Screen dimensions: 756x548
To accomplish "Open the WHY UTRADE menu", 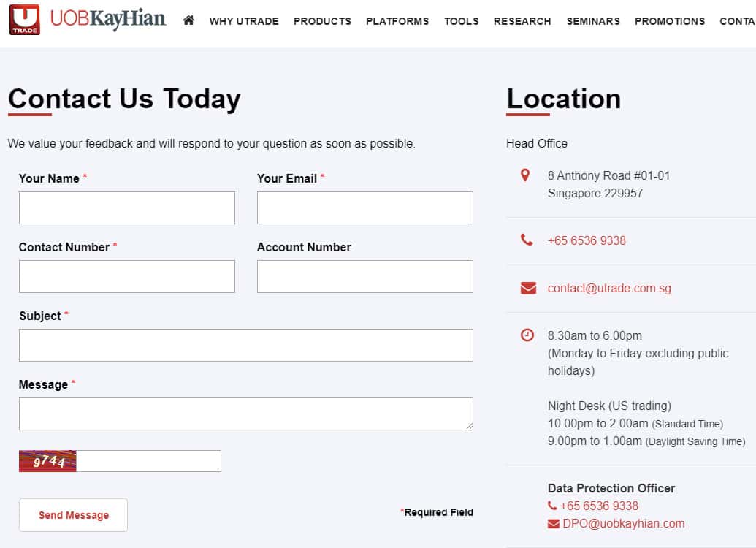I will point(244,21).
